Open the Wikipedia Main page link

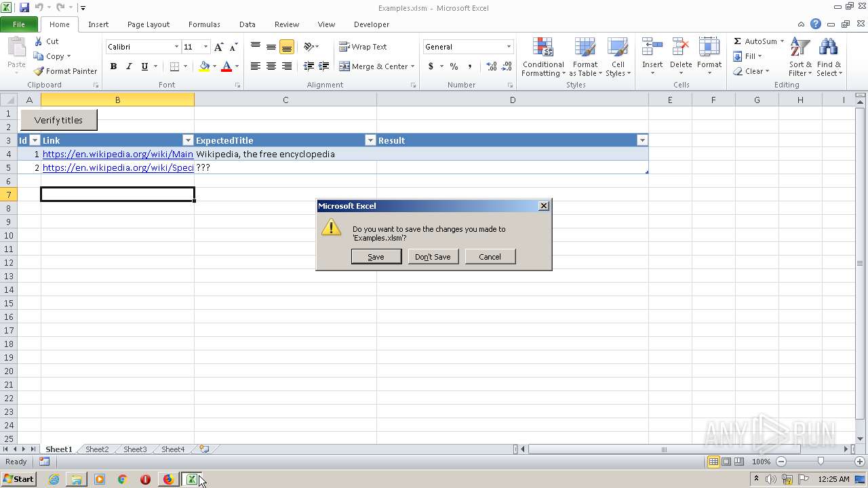click(118, 154)
